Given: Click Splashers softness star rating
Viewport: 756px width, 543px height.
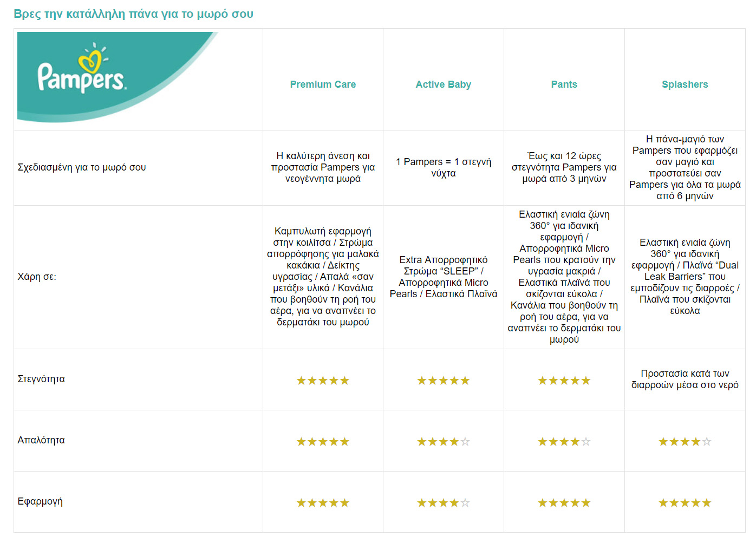Looking at the screenshot, I should point(685,442).
